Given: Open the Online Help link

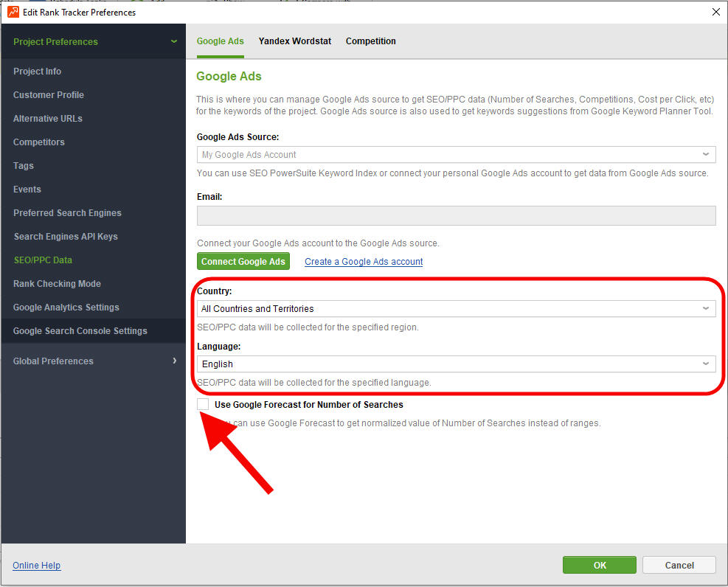Looking at the screenshot, I should click(37, 566).
